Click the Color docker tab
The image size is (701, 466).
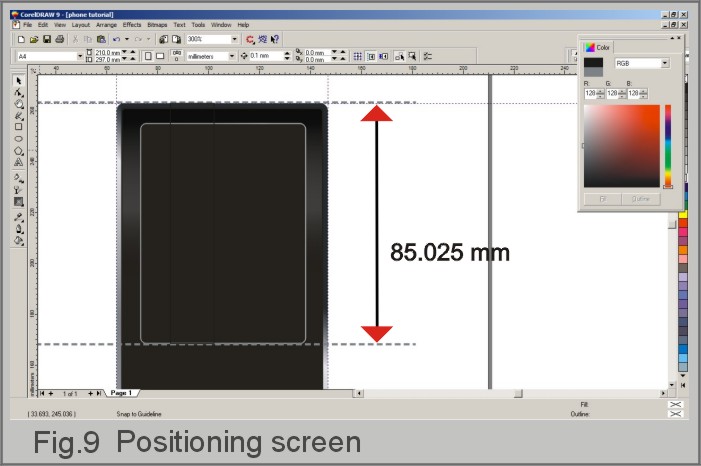[598, 47]
